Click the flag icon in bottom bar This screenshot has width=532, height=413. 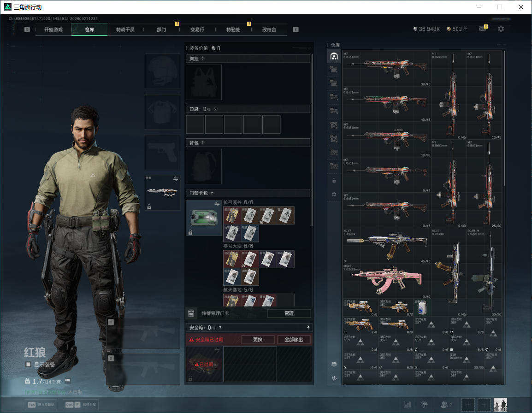tap(425, 405)
